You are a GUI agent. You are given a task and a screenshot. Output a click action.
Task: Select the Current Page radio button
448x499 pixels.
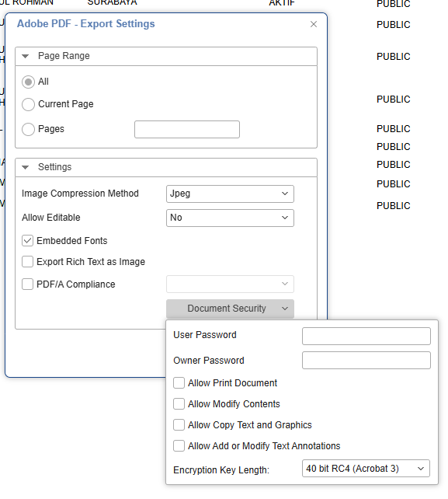click(x=28, y=104)
